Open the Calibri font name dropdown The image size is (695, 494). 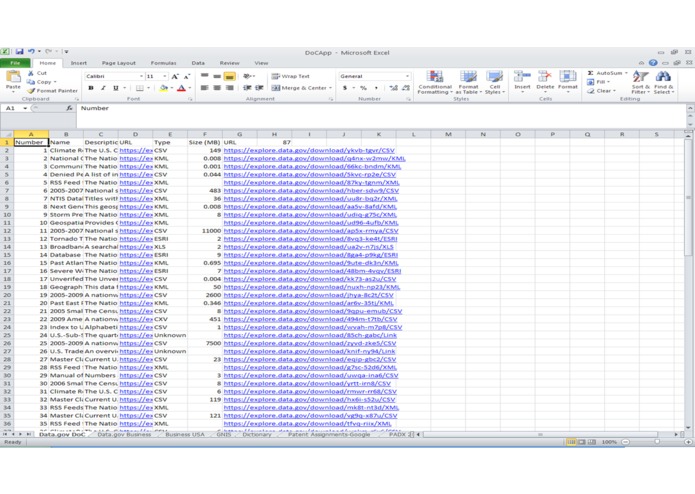pyautogui.click(x=141, y=76)
